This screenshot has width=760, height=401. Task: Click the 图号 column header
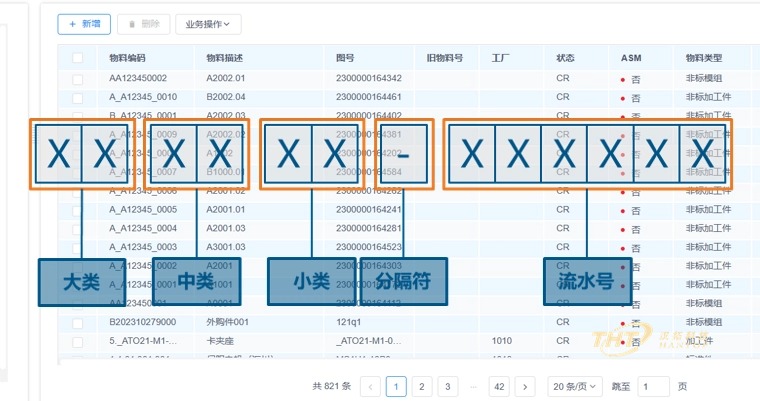coord(345,58)
